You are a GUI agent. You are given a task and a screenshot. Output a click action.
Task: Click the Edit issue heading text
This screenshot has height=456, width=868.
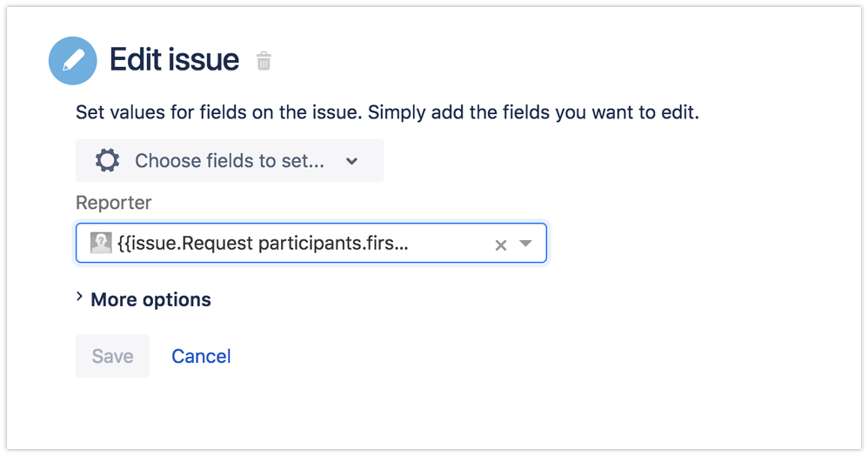click(x=174, y=60)
